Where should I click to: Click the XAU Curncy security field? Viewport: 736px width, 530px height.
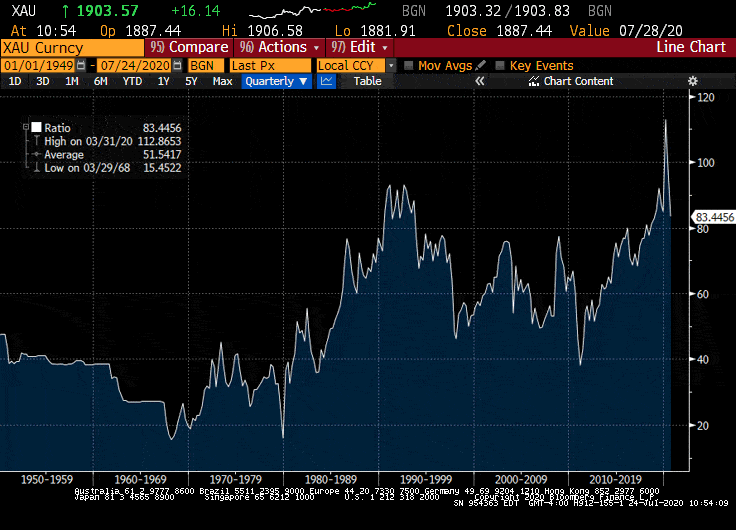[x=70, y=47]
